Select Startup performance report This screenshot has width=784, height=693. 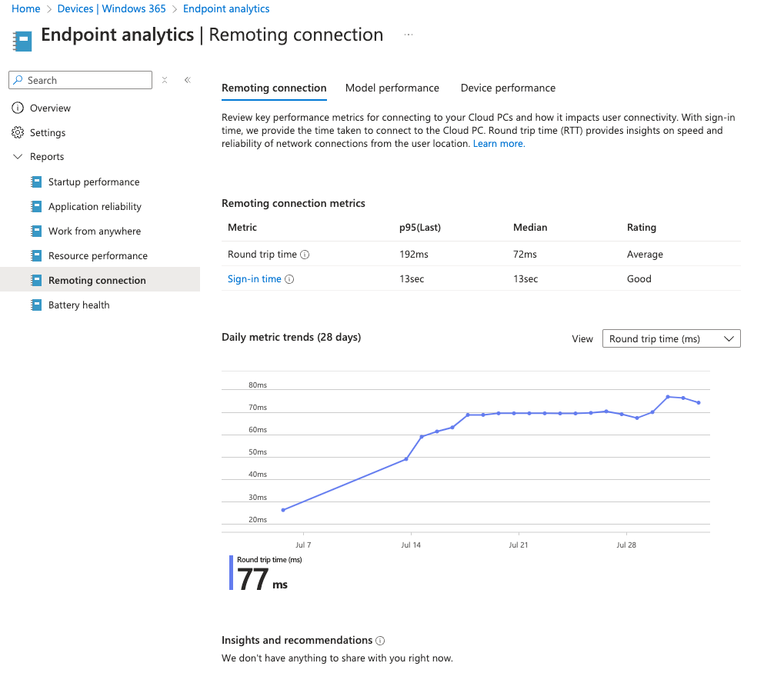94,182
